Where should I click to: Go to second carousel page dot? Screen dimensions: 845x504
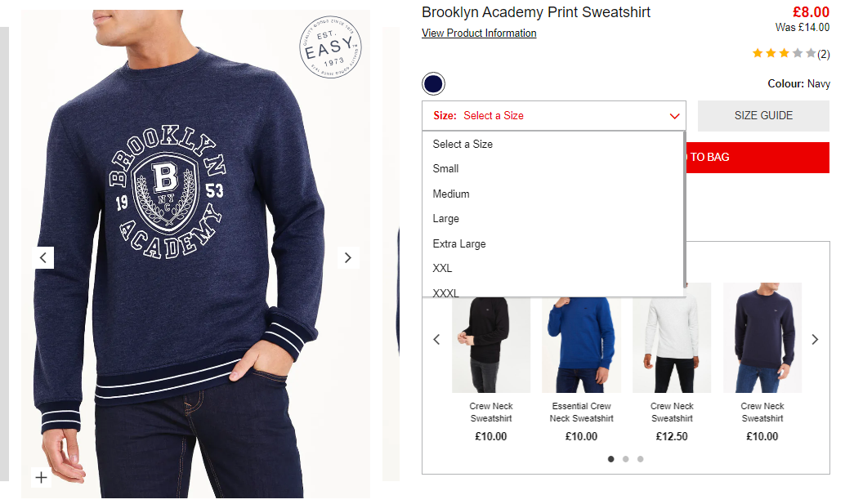626,459
